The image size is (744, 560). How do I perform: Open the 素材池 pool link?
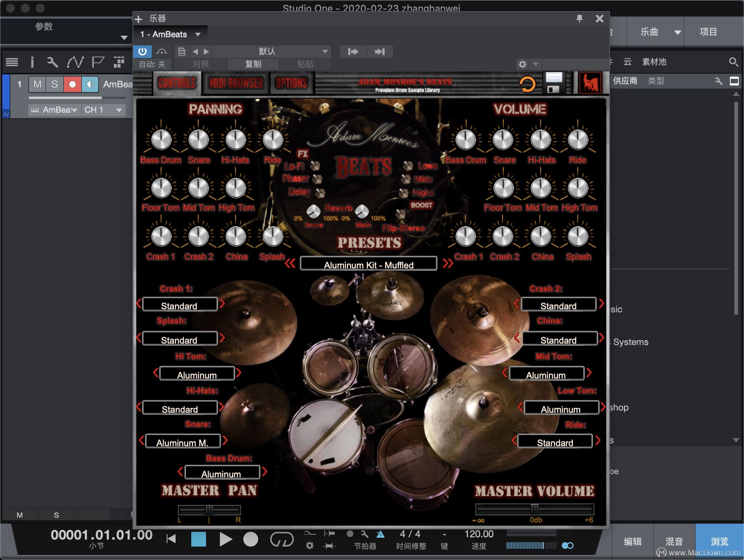coord(654,62)
